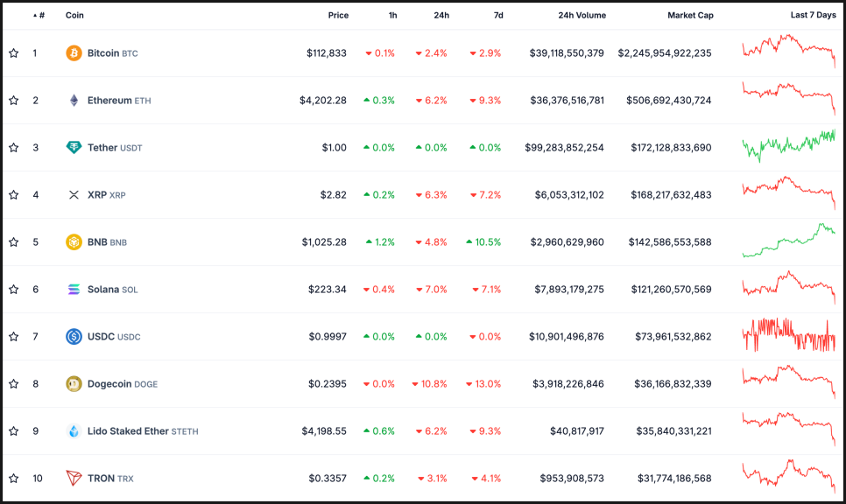The height and width of the screenshot is (504, 846).
Task: Open TRON's 7-day sparkline chart
Action: point(789,477)
